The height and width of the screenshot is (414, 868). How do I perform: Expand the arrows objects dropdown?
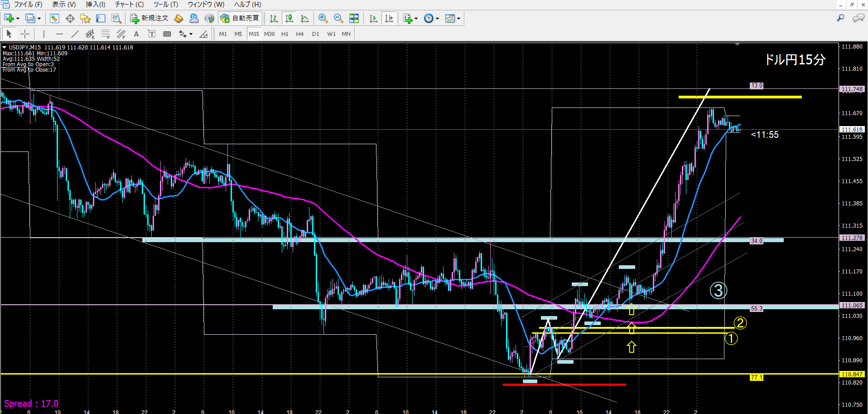pos(191,34)
